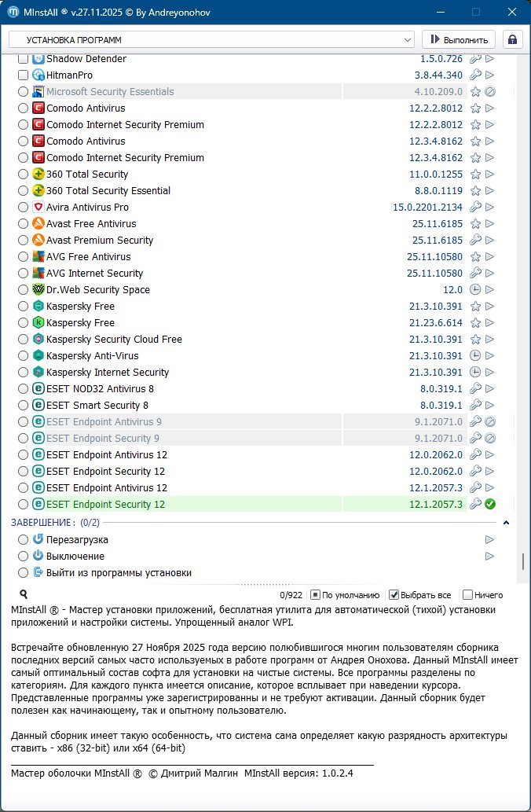Click the magnifier search icon above description
The height and width of the screenshot is (812, 531).
coord(24,595)
